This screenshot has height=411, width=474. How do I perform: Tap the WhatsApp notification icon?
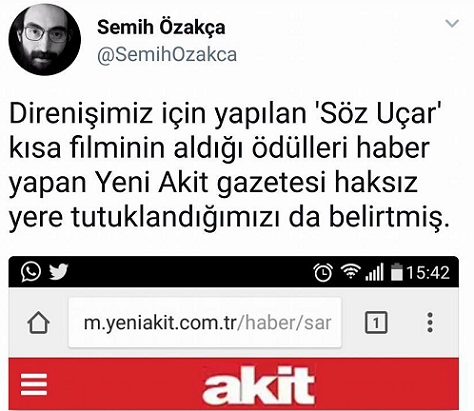[31, 272]
